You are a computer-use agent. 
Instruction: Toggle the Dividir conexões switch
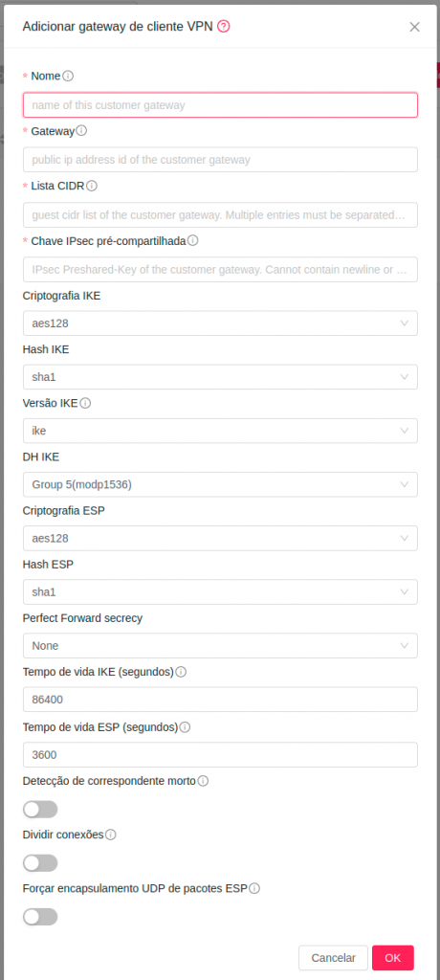40,863
